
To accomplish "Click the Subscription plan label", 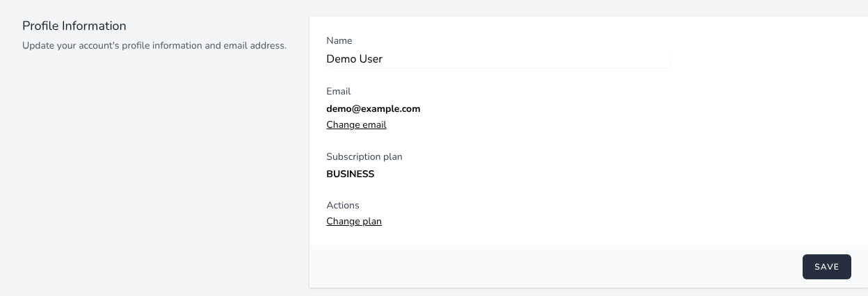I will pos(364,156).
